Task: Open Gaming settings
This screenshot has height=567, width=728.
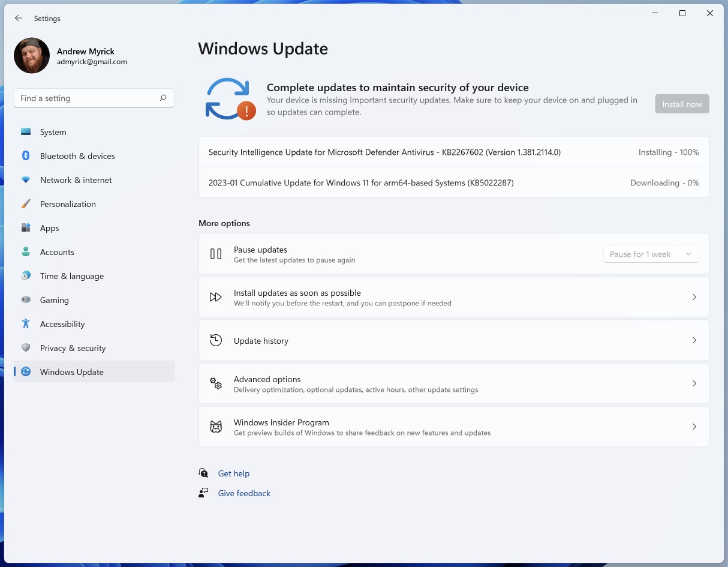Action: (94, 300)
